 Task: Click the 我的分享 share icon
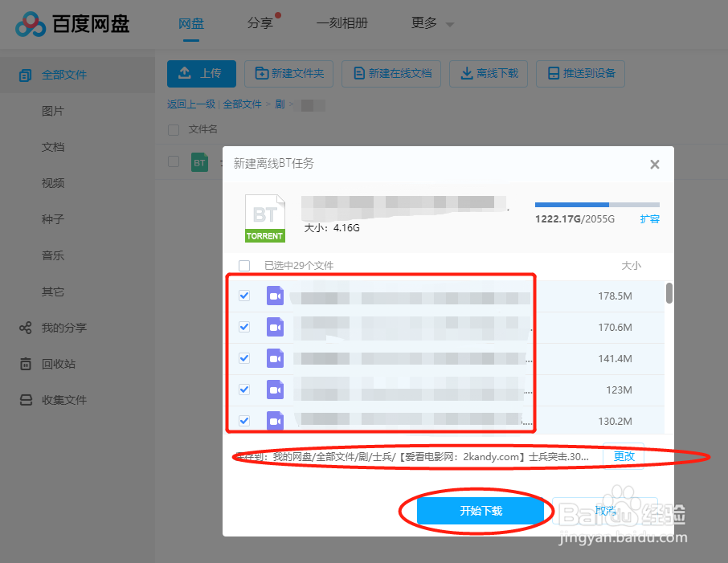(25, 328)
